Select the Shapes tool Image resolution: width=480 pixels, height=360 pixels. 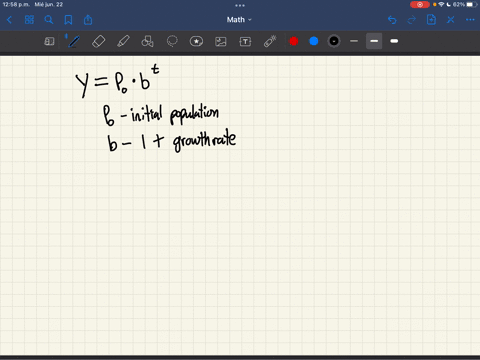147,41
